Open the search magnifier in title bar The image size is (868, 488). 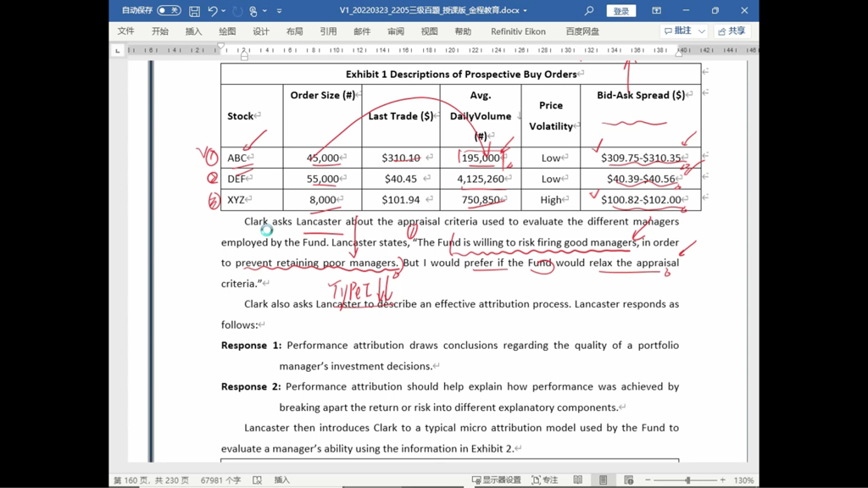click(x=589, y=10)
